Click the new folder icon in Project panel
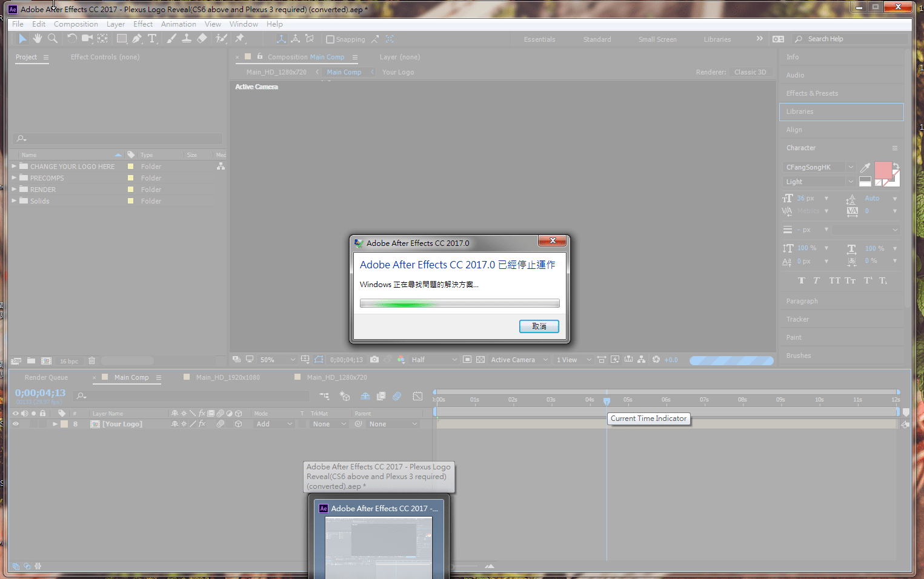Screen dimensions: 924x579 (x=31, y=360)
